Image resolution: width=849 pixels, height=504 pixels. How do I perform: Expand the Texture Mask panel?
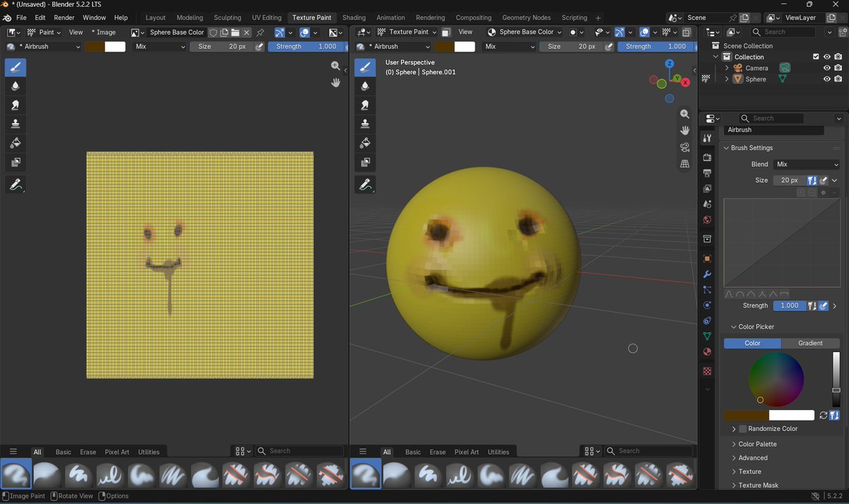(x=758, y=485)
